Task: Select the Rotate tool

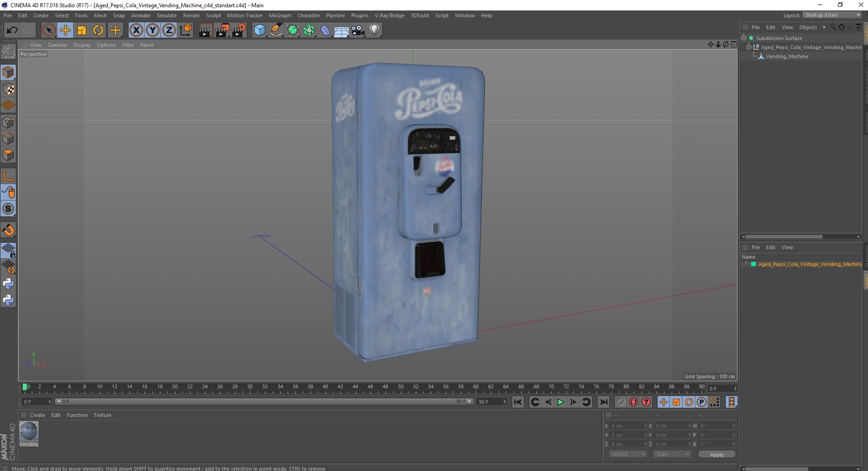Action: [x=98, y=30]
